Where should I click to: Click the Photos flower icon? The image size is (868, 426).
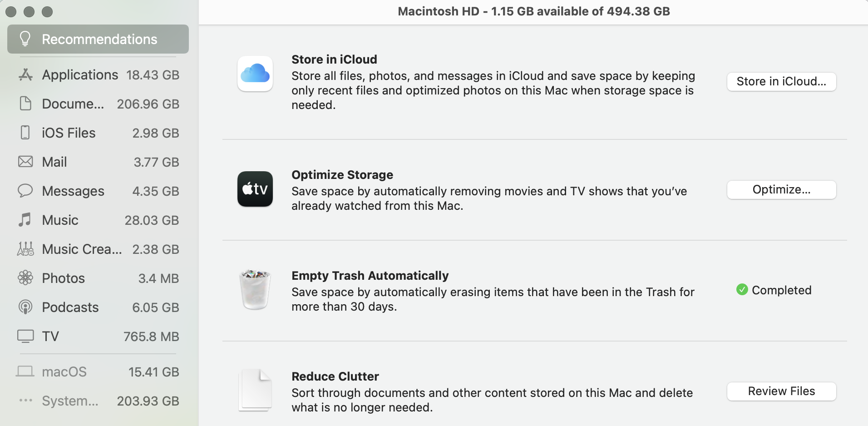pyautogui.click(x=25, y=278)
